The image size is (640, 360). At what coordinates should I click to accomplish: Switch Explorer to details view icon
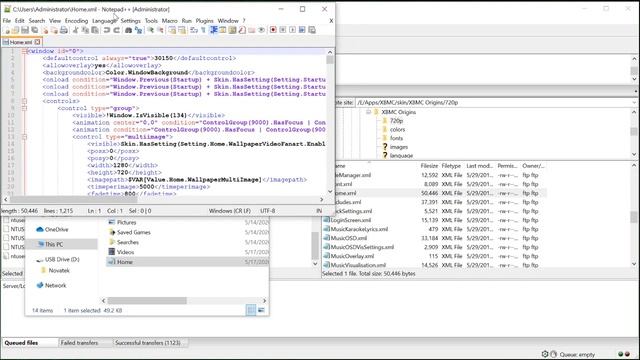point(251,310)
